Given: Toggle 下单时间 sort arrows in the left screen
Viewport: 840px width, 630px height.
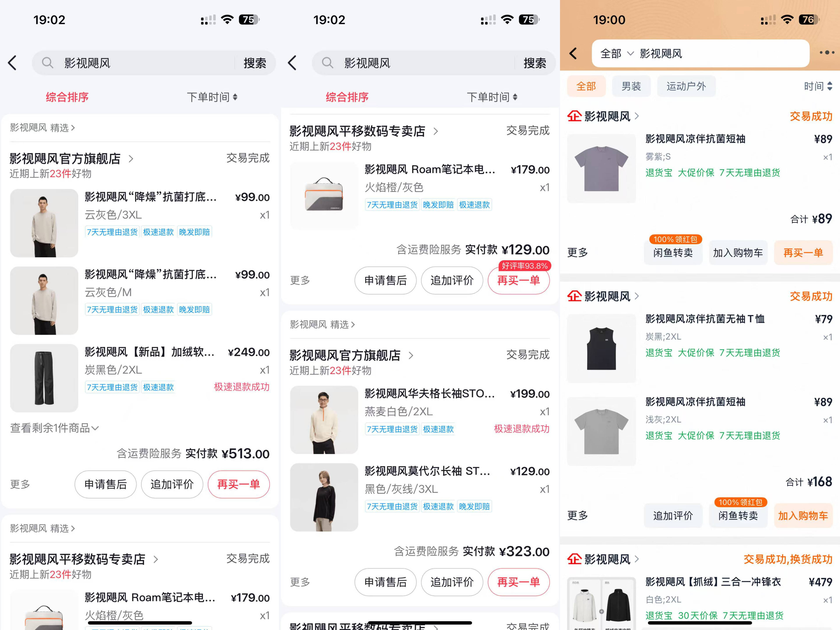Looking at the screenshot, I should [x=235, y=97].
